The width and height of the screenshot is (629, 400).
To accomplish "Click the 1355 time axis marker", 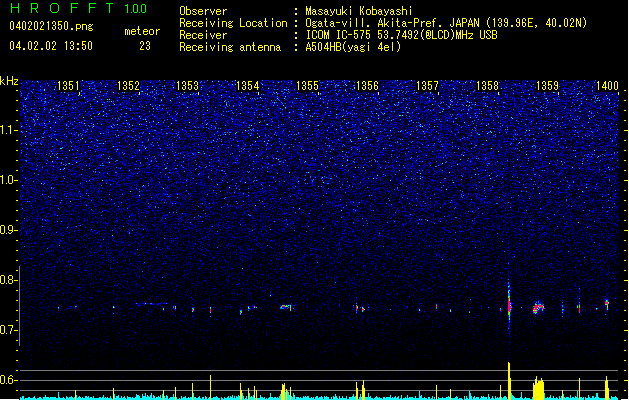I will (307, 86).
